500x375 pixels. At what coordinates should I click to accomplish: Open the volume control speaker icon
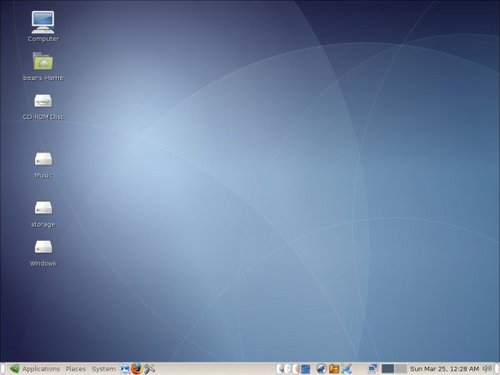click(488, 368)
